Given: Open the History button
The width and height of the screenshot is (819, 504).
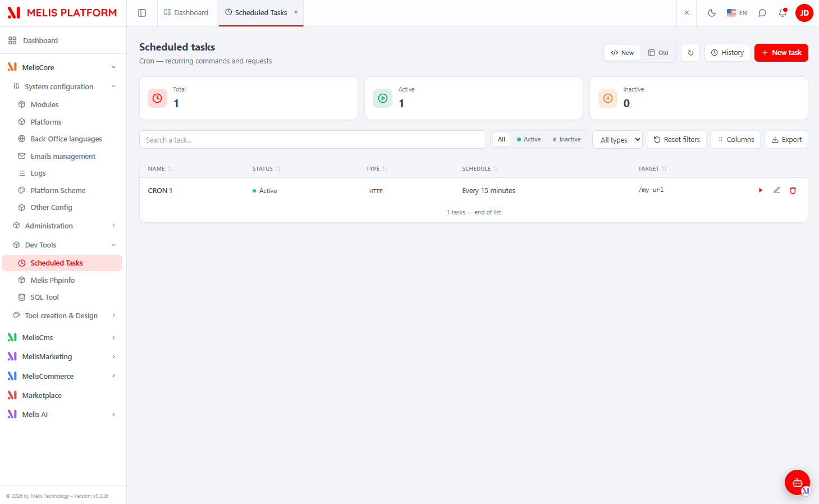Looking at the screenshot, I should coord(728,53).
